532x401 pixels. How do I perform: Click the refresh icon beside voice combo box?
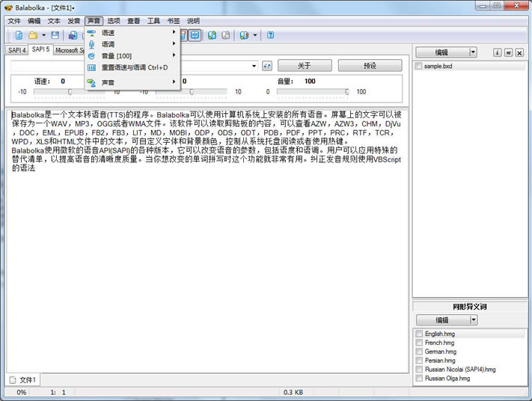tap(266, 66)
